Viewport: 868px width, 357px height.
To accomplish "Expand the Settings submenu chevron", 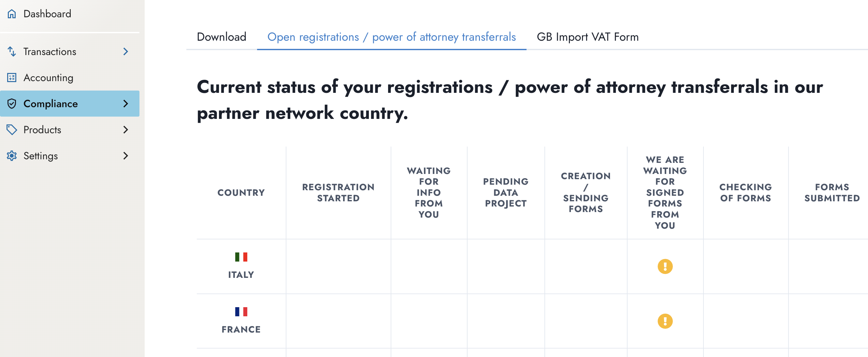I will point(126,156).
